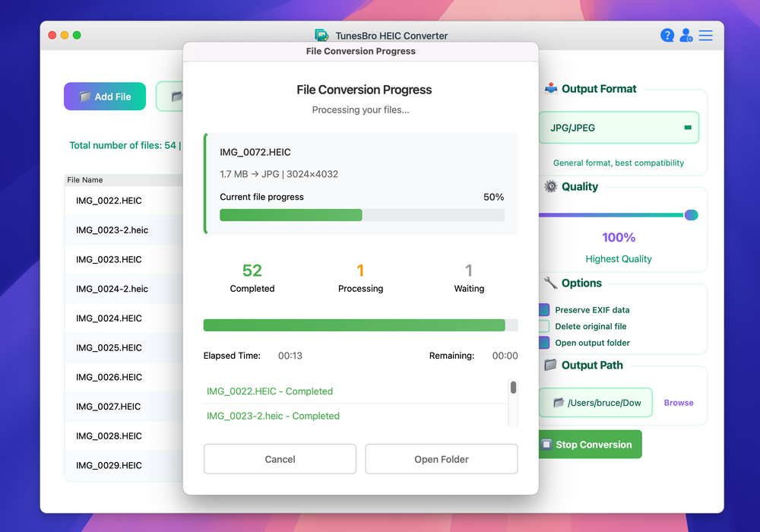Screen dimensions: 760x532
Task: Open the JPG/JPEG output format dropdown
Action: (x=619, y=128)
